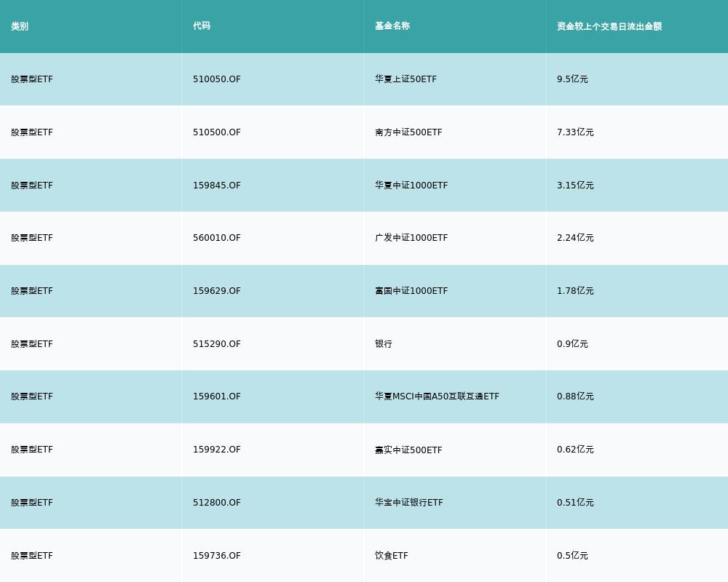
Task: Select fund name 嘉实中证500ETF
Action: pos(408,450)
